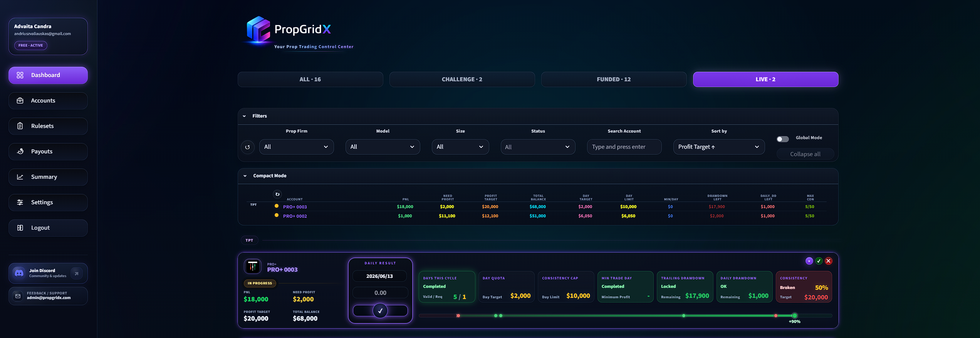This screenshot has height=338, width=980.
Task: Go to the Accounts section
Action: pyautogui.click(x=48, y=101)
